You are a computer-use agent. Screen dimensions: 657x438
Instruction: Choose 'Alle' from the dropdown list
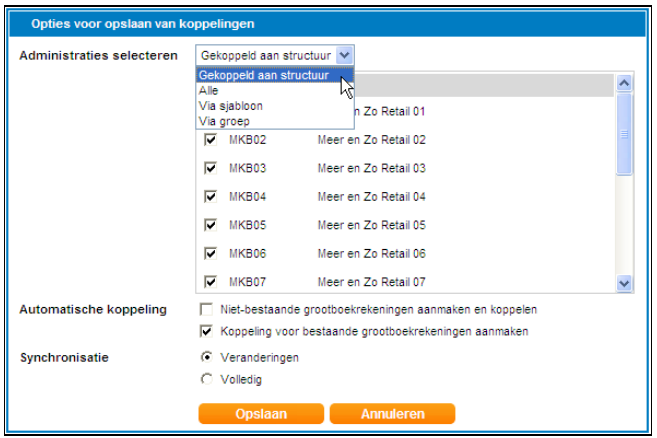tap(209, 90)
